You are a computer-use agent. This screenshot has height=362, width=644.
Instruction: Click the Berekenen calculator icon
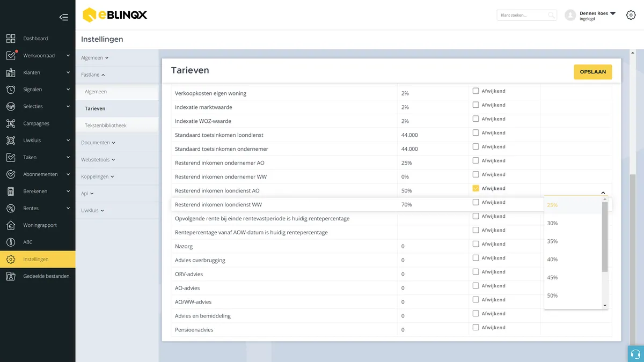click(11, 191)
